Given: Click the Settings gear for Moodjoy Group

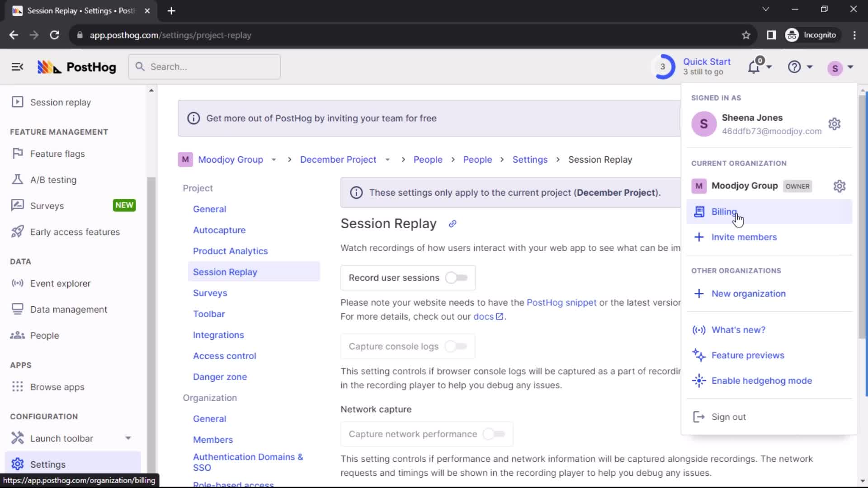Looking at the screenshot, I should coord(839,186).
